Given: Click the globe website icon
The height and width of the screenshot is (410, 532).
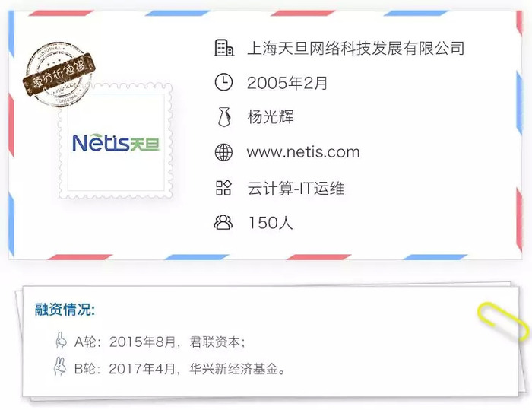Looking at the screenshot, I should tap(223, 152).
